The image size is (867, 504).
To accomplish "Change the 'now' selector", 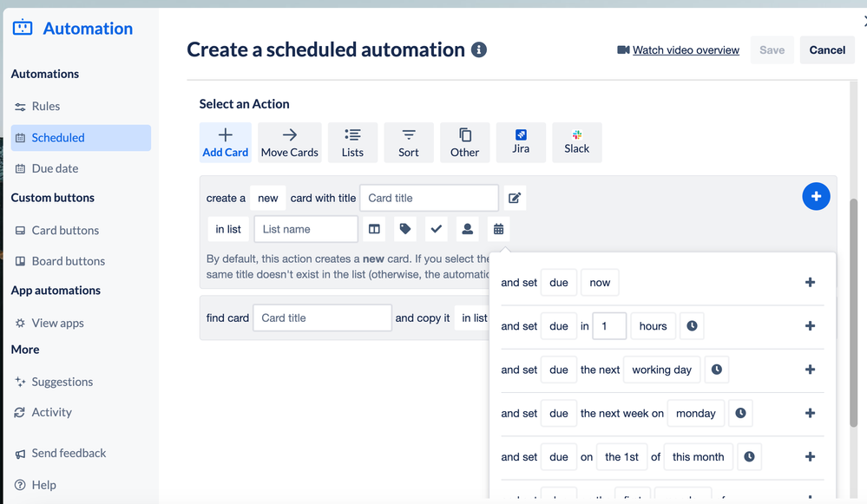I will (x=600, y=283).
